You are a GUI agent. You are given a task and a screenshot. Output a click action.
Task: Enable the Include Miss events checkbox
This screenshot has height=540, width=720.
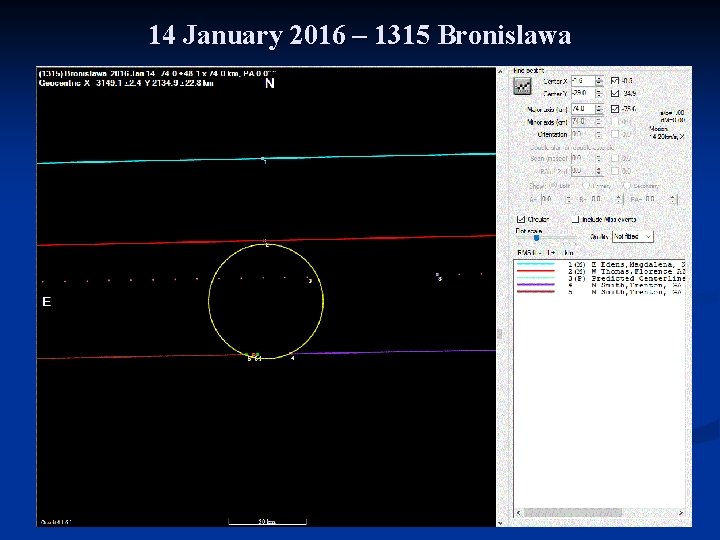[575, 219]
